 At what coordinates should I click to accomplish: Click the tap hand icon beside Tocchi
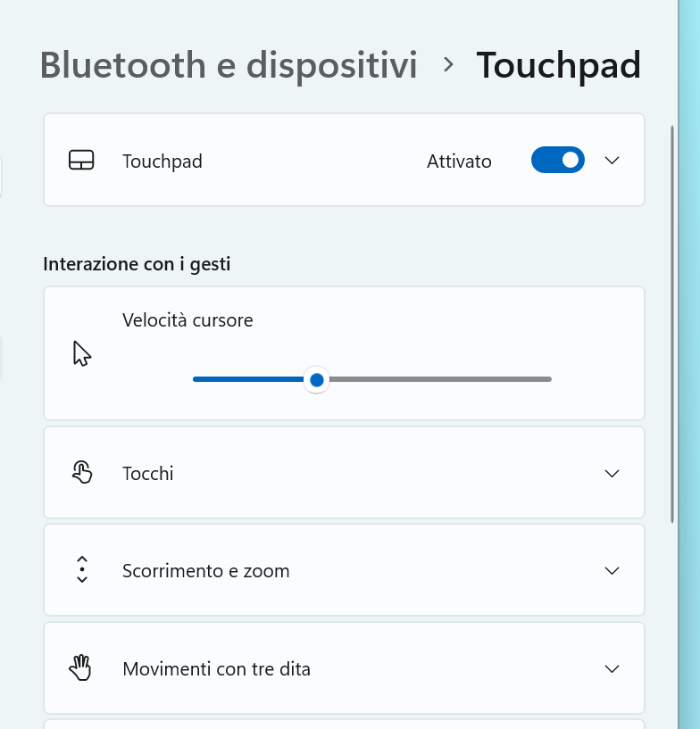pos(82,472)
